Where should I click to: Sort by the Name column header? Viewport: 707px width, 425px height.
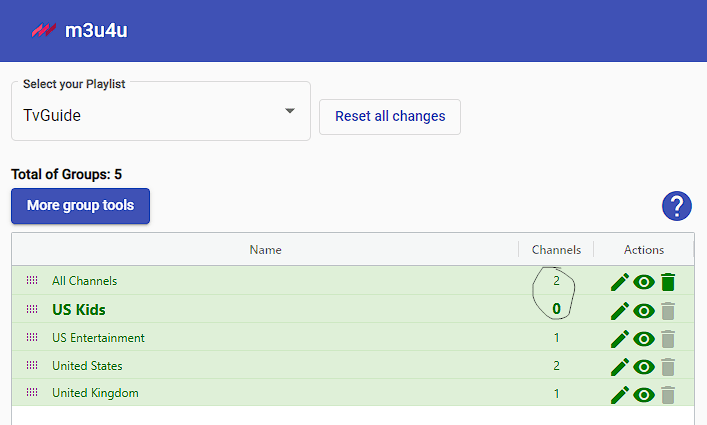(x=266, y=250)
